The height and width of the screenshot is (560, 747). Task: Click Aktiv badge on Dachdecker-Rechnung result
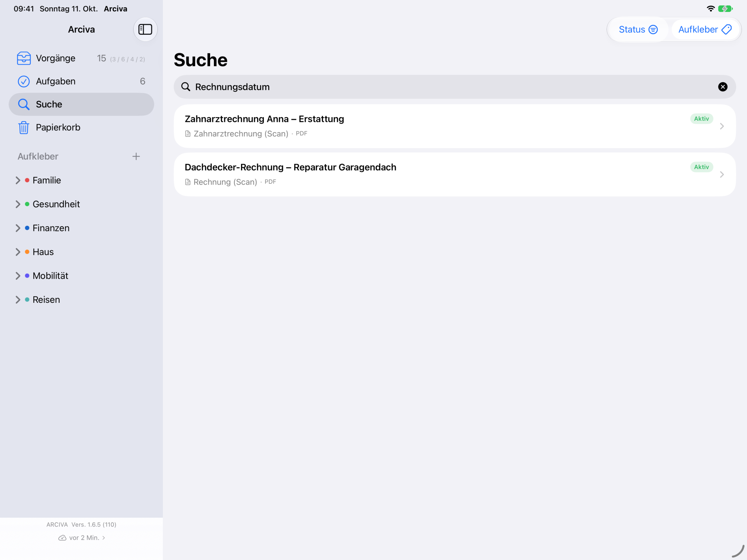[701, 167]
